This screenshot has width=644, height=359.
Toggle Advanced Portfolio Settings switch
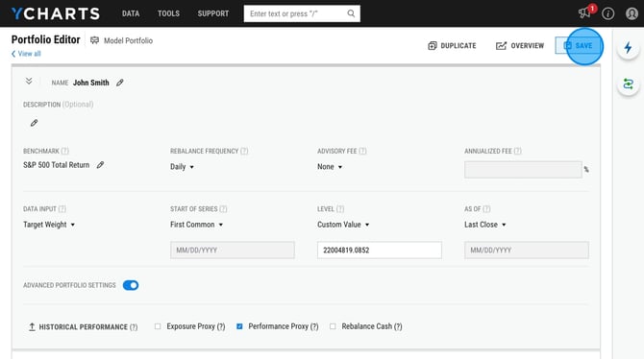tap(131, 285)
